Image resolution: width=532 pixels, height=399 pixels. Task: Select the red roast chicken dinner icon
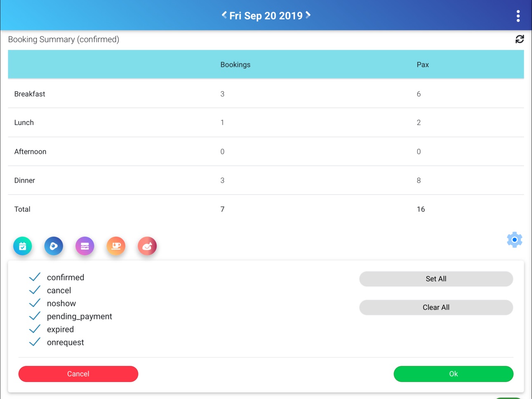click(x=147, y=246)
